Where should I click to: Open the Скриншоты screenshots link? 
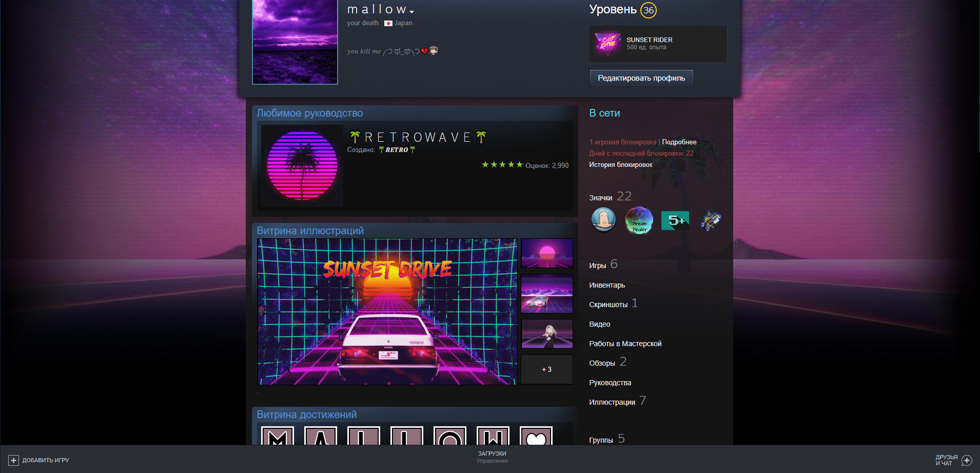608,305
